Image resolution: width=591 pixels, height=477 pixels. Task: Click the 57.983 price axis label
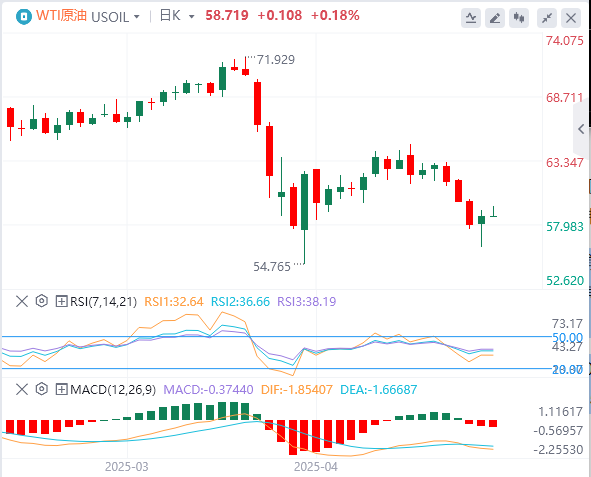pyautogui.click(x=565, y=227)
